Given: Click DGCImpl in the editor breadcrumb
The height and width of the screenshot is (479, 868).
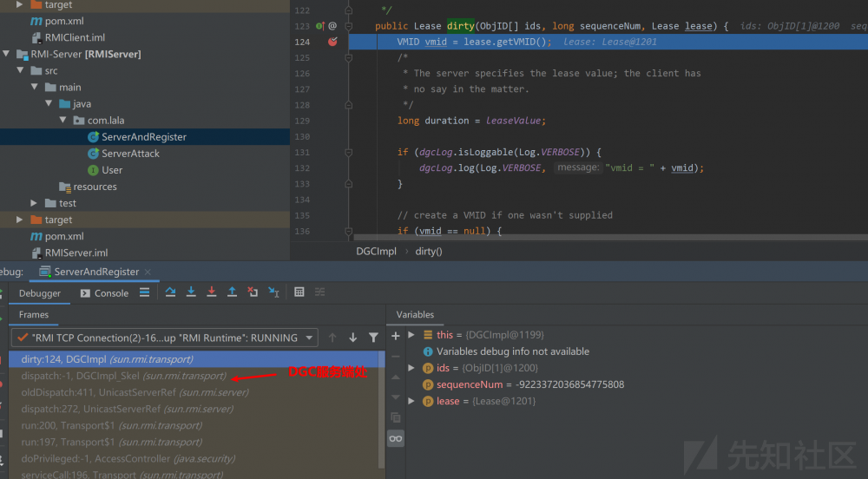Looking at the screenshot, I should 376,252.
